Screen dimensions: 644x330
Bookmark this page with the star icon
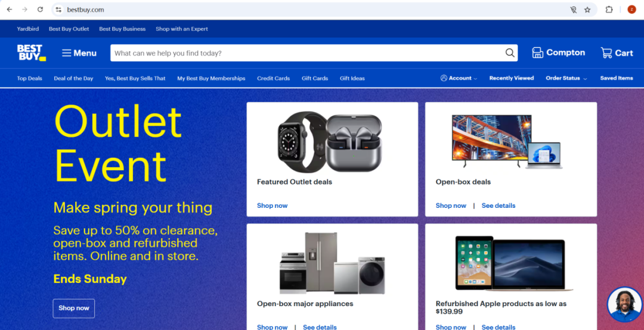click(x=587, y=10)
